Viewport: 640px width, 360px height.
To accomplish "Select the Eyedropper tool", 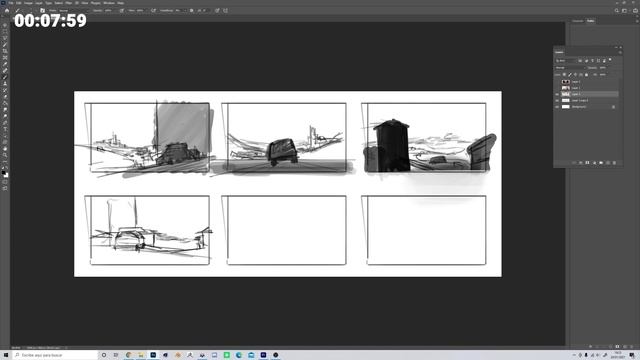I will 5,64.
